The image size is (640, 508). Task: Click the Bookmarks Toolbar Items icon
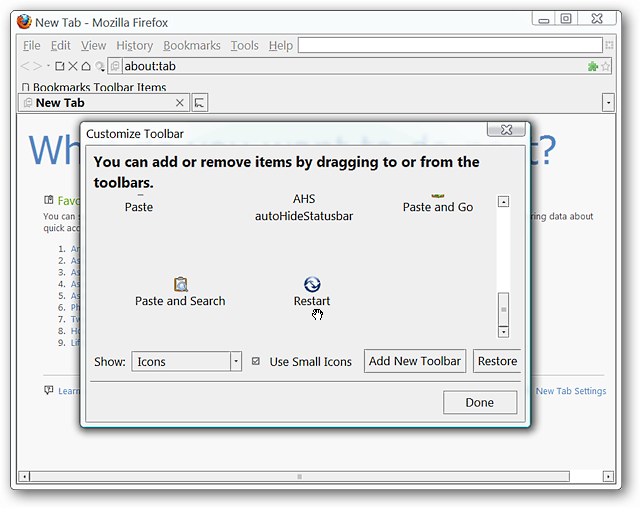26,87
